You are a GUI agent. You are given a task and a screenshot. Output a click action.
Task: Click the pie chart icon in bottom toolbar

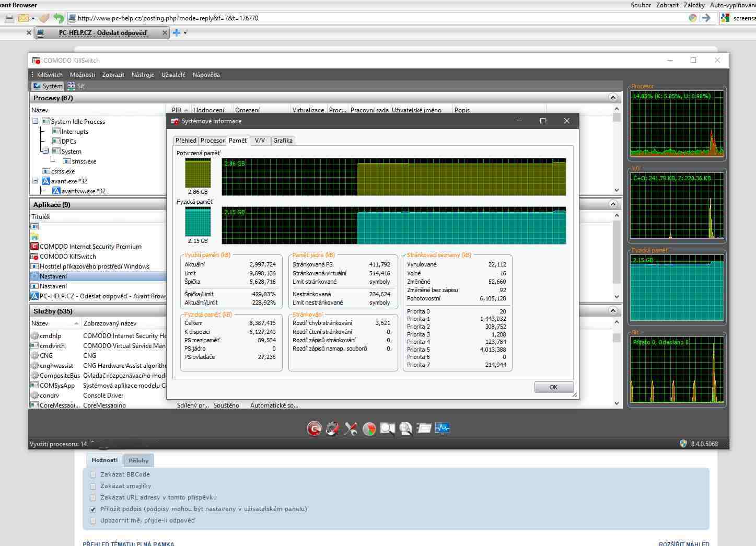tap(369, 429)
